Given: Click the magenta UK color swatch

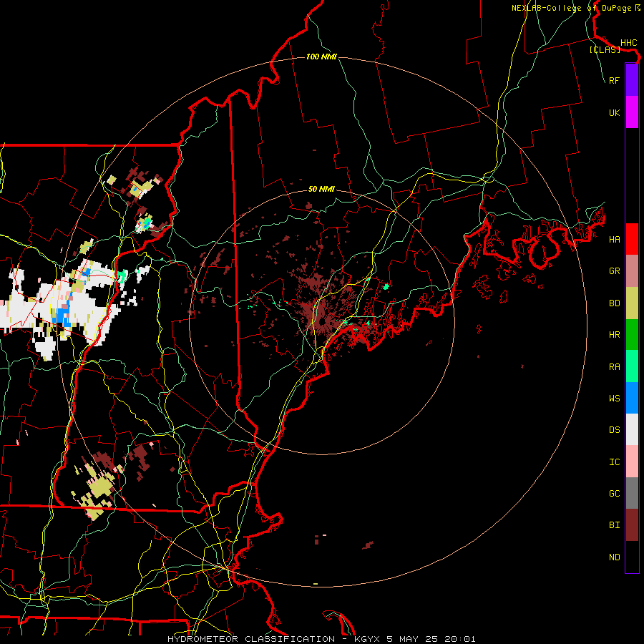Looking at the screenshot, I should pyautogui.click(x=632, y=112).
